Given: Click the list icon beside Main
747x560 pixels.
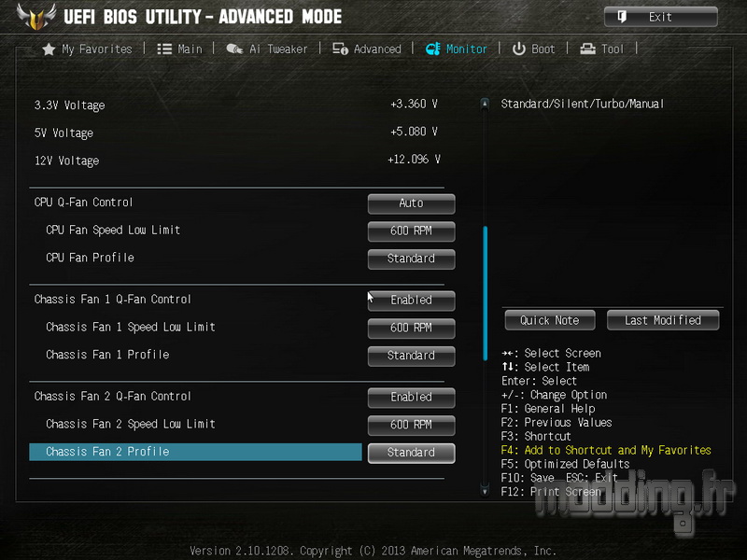Looking at the screenshot, I should coord(164,49).
